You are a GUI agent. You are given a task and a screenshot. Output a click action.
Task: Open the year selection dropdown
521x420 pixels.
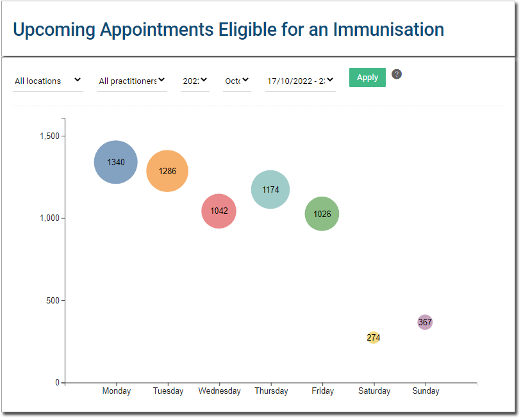[x=195, y=81]
